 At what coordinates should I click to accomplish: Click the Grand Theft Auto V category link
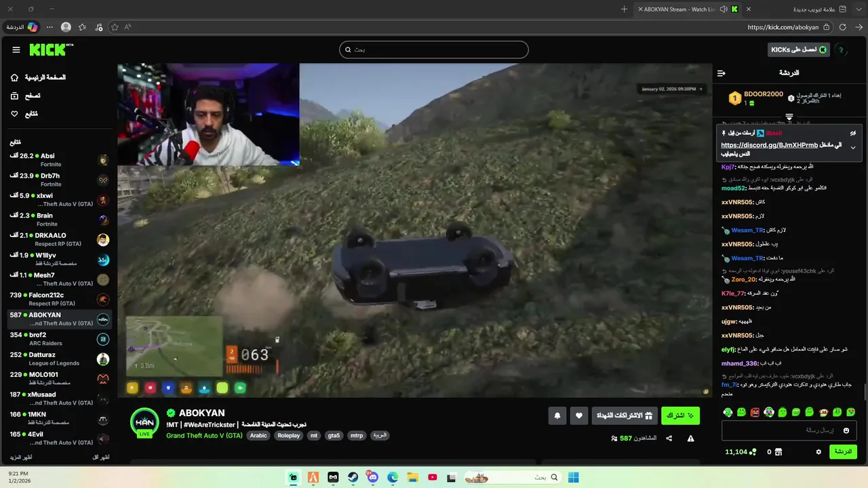pos(204,435)
